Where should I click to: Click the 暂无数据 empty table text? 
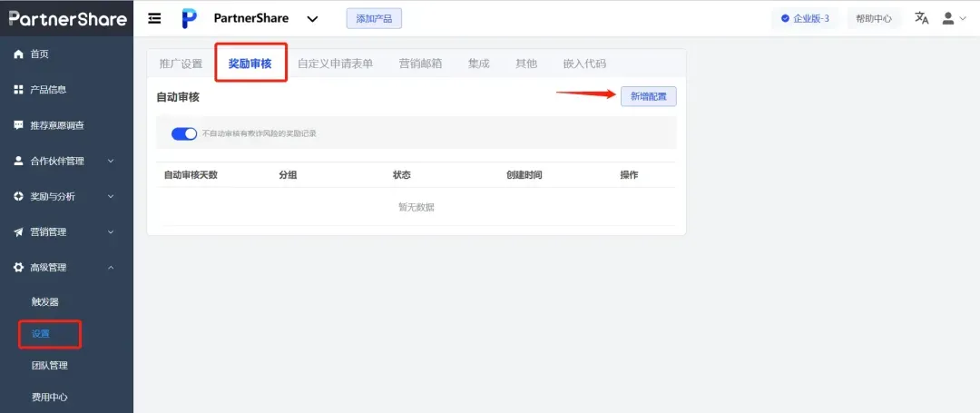click(x=416, y=208)
